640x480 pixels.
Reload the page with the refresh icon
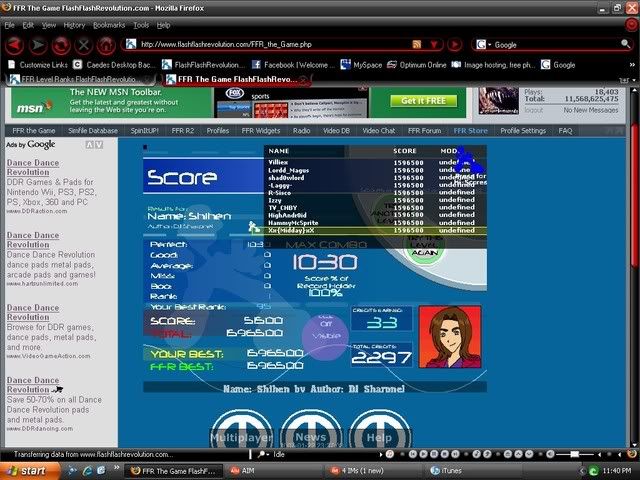click(x=62, y=45)
